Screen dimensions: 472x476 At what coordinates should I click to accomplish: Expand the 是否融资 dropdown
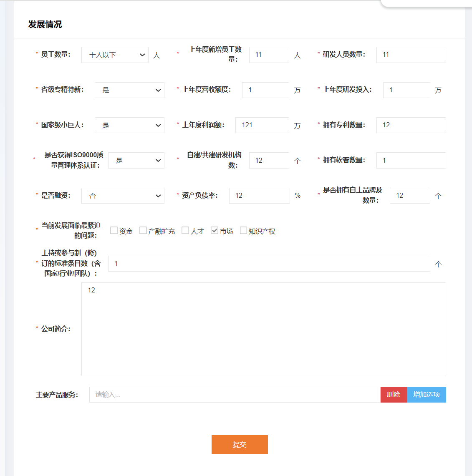click(123, 196)
